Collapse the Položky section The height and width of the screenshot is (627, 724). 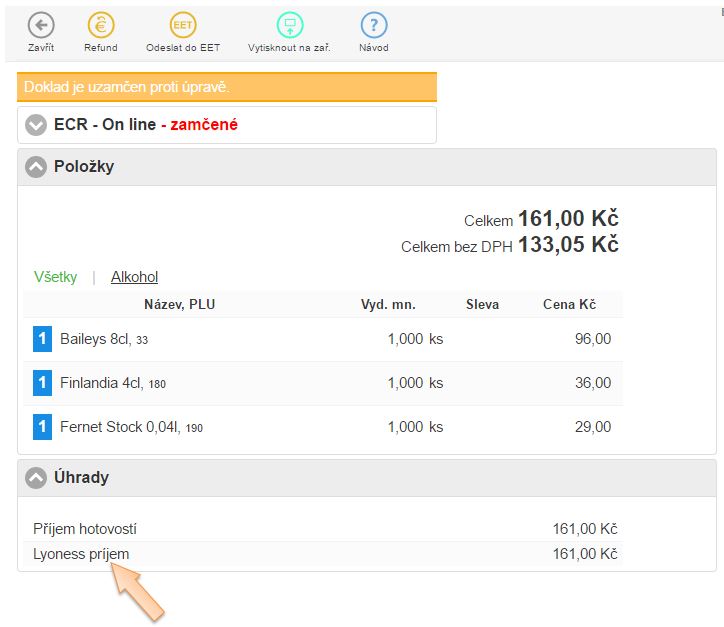[x=37, y=167]
